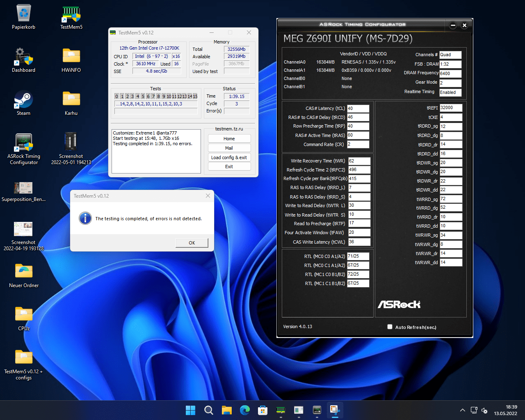The height and width of the screenshot is (420, 525).
Task: Open the Papierkorb recycle bin icon
Action: (x=24, y=17)
